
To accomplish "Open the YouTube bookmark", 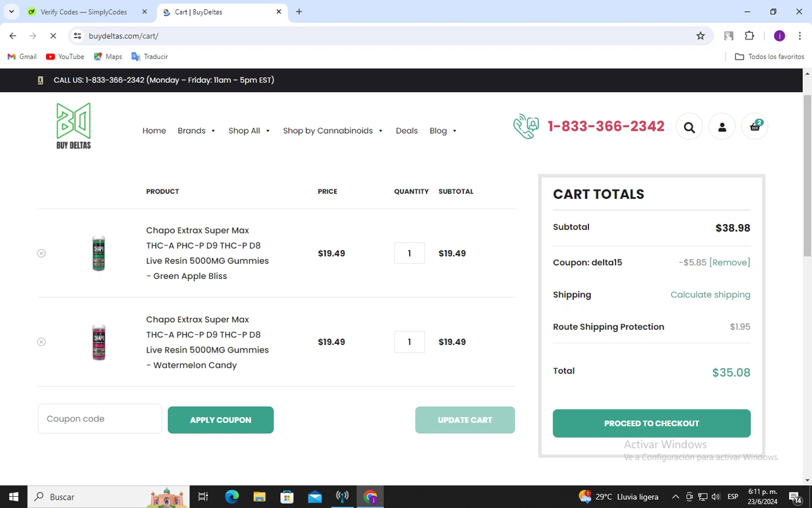I will 65,56.
